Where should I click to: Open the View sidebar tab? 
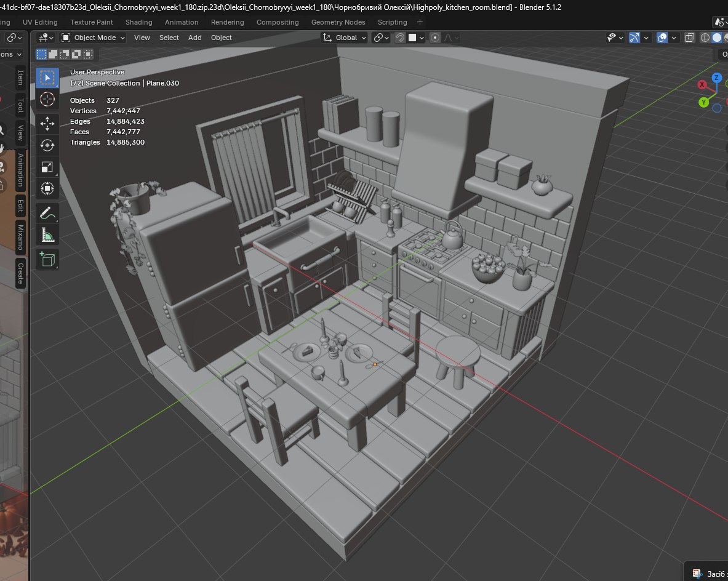coord(20,133)
